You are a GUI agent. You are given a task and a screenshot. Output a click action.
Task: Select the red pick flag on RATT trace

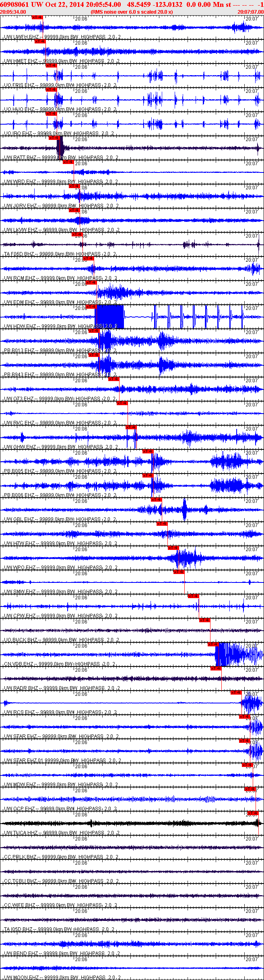pos(54,138)
